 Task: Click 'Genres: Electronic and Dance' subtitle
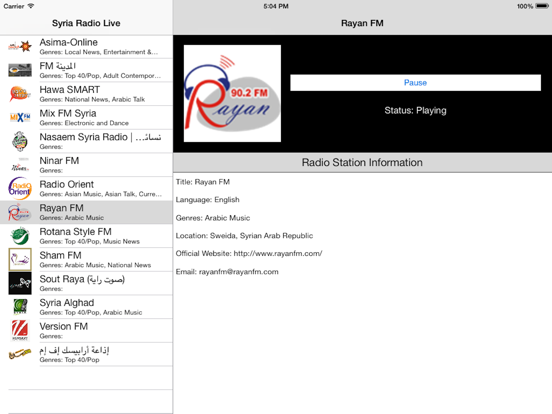[84, 123]
